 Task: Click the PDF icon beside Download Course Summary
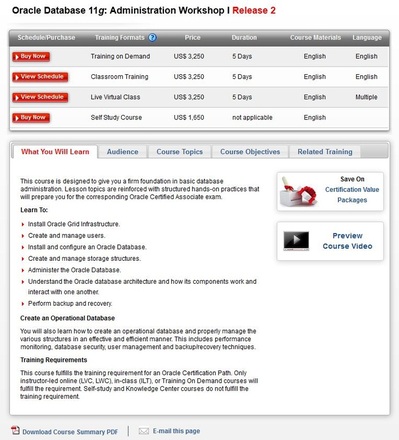pyautogui.click(x=15, y=430)
